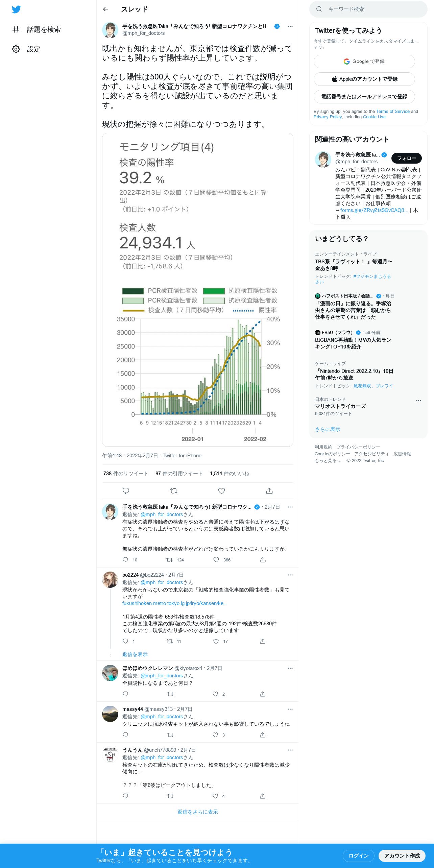Click the main tweet author's avatar
This screenshot has width=434, height=868.
(x=110, y=30)
